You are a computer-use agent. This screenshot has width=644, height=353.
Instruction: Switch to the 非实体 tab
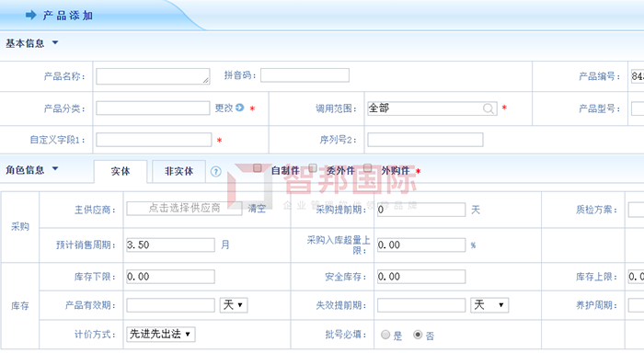click(178, 171)
